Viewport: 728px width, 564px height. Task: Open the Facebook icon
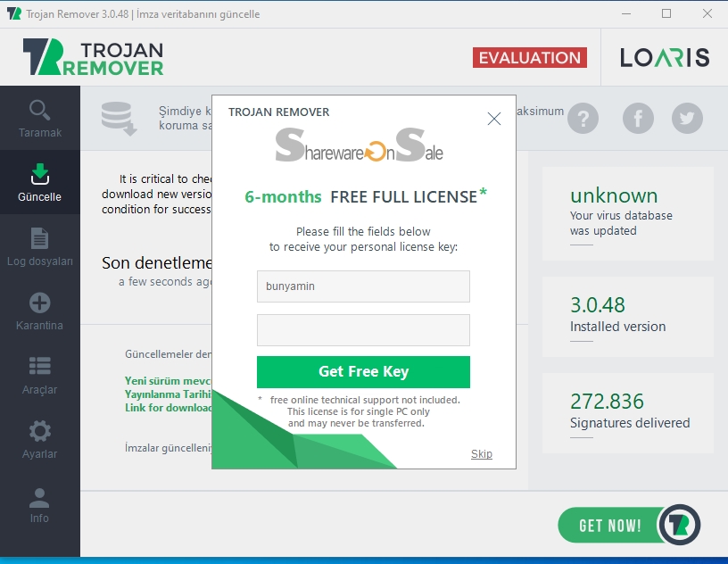coord(638,119)
